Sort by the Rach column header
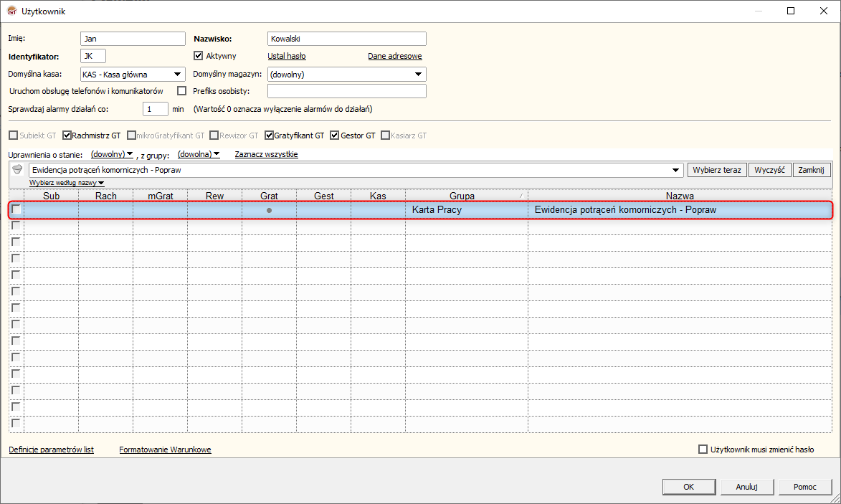 (x=105, y=196)
